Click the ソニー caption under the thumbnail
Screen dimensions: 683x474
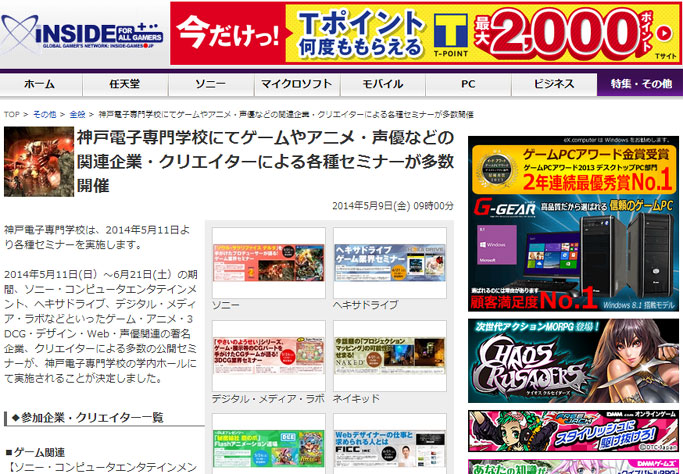coord(226,305)
